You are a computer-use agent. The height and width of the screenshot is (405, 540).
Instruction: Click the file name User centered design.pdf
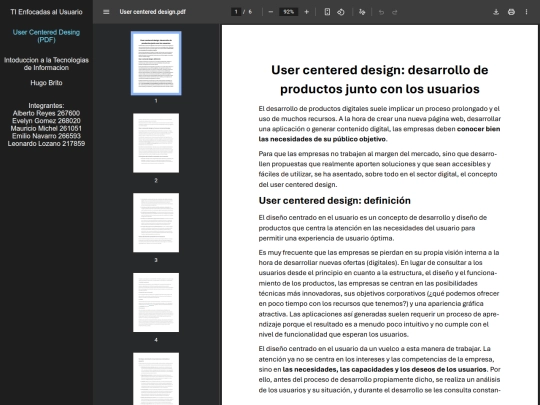(x=153, y=12)
